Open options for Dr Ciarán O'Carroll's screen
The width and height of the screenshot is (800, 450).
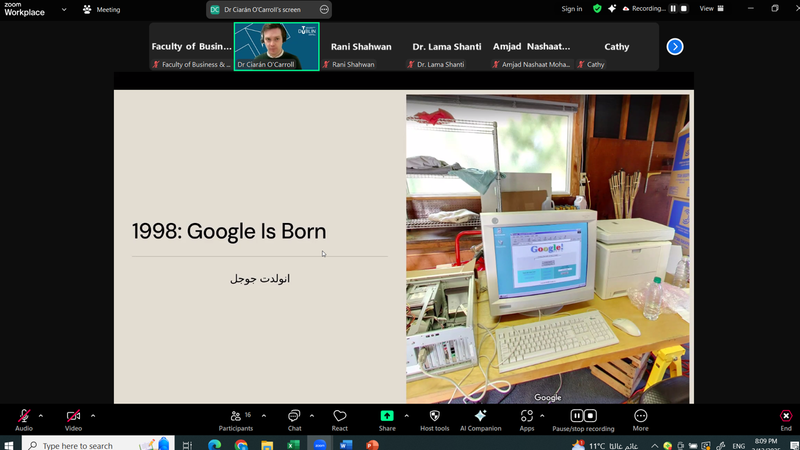324,9
